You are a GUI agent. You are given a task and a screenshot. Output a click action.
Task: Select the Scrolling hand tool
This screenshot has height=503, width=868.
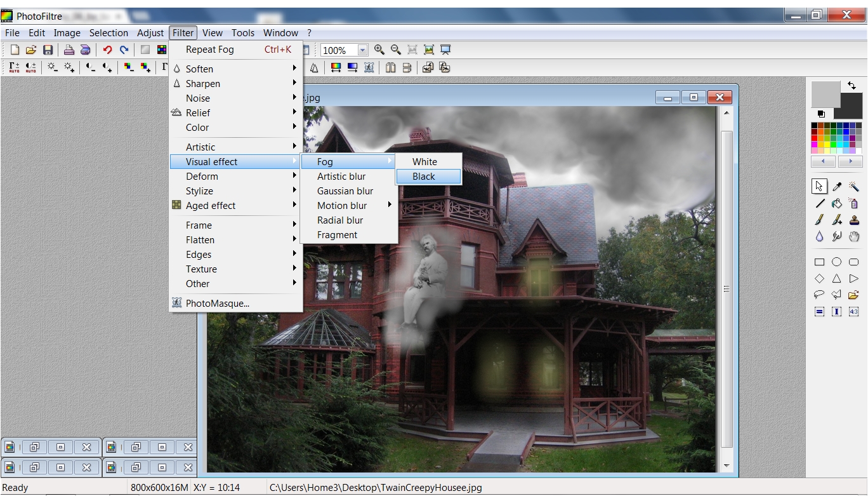[853, 236]
